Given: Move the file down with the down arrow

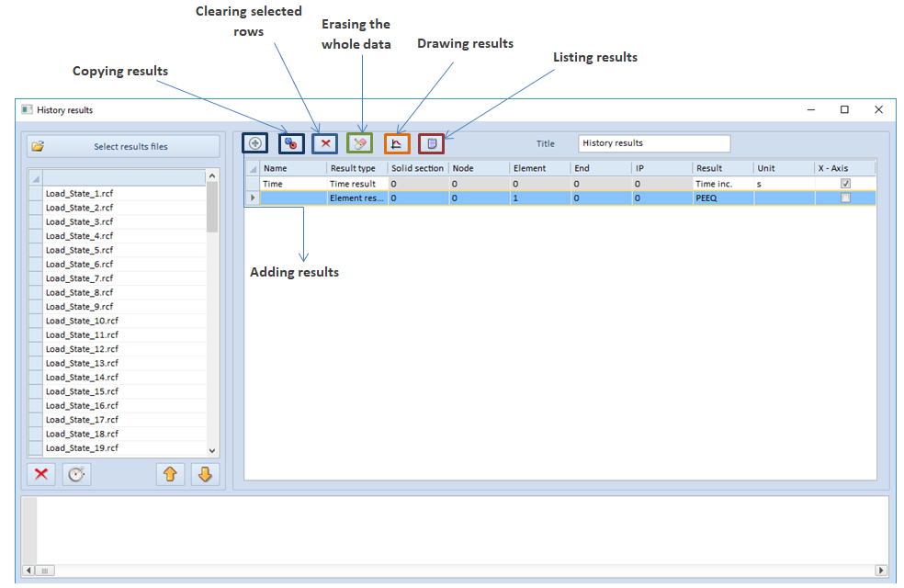Looking at the screenshot, I should (205, 474).
